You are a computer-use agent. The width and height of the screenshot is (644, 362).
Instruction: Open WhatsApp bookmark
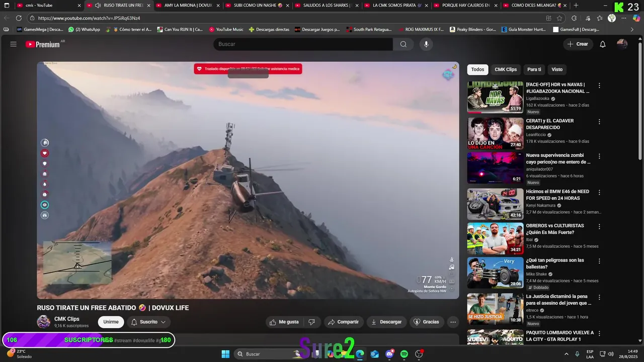click(84, 29)
